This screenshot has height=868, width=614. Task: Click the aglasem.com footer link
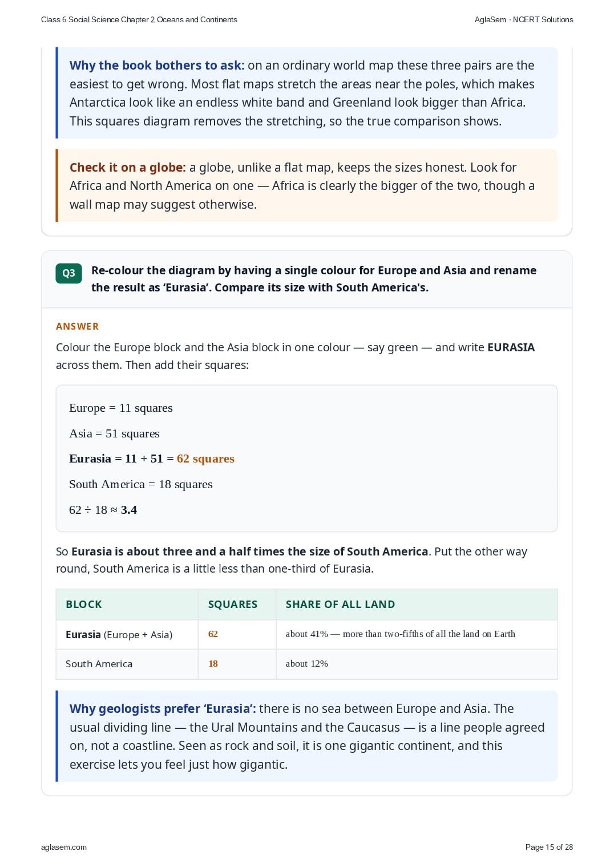tap(64, 847)
